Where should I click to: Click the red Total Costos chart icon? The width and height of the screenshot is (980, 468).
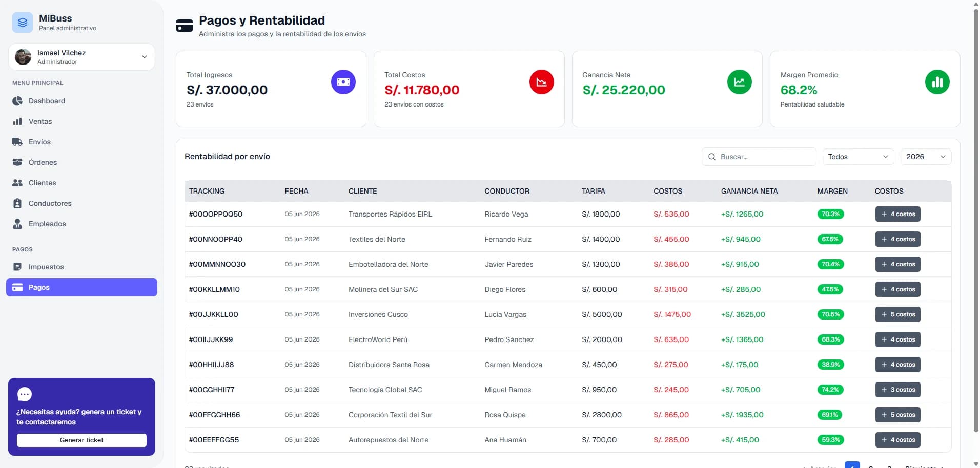click(x=542, y=82)
